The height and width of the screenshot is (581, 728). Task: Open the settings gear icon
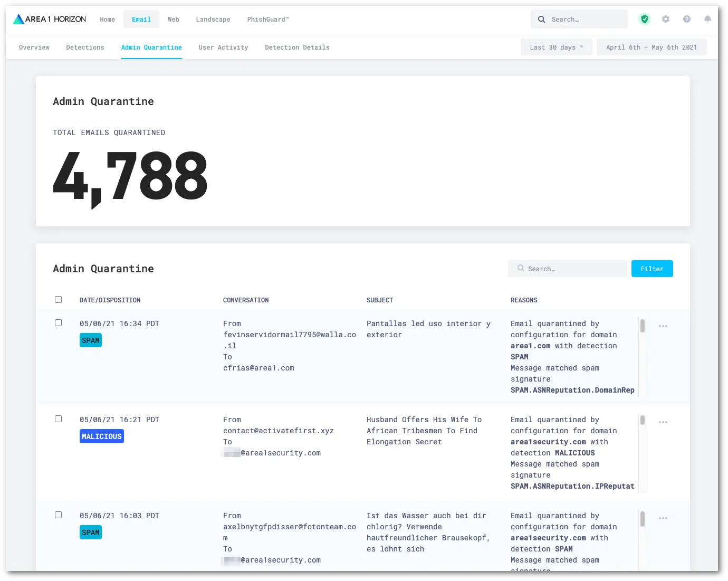click(665, 19)
